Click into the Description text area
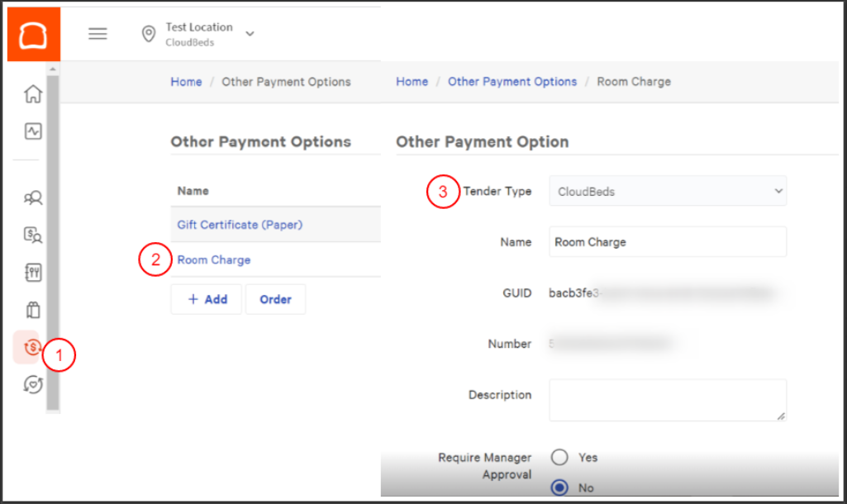Screen dimensions: 847x504 [667, 400]
